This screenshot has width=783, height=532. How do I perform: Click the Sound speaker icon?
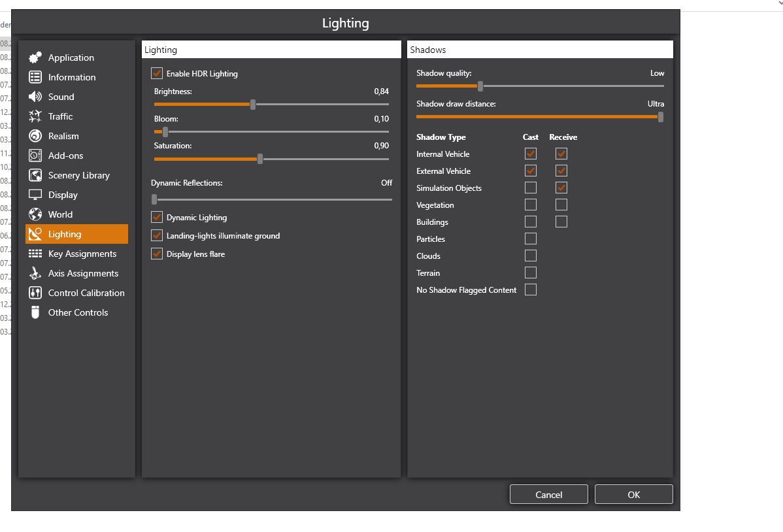tap(35, 97)
